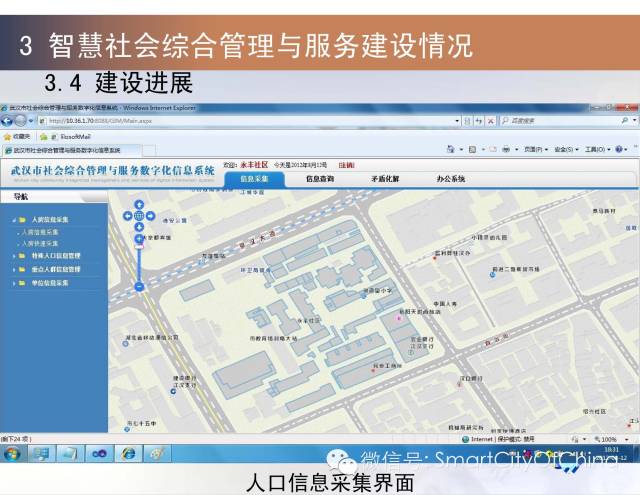Click the Home icon in command bar

(451, 149)
